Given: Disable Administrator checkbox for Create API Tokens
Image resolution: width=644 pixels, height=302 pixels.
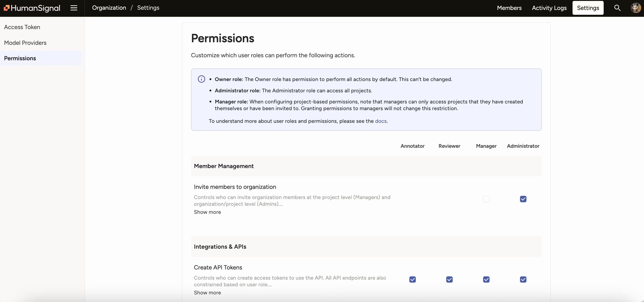Looking at the screenshot, I should click(x=523, y=279).
